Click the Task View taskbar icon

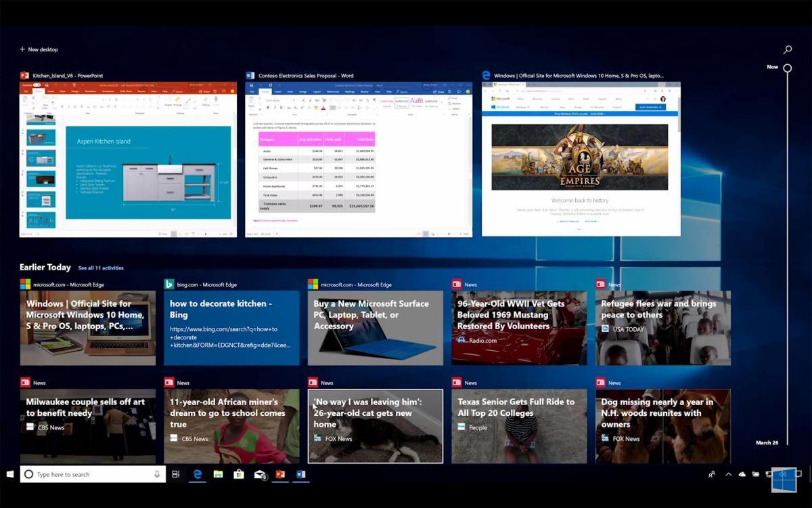176,474
